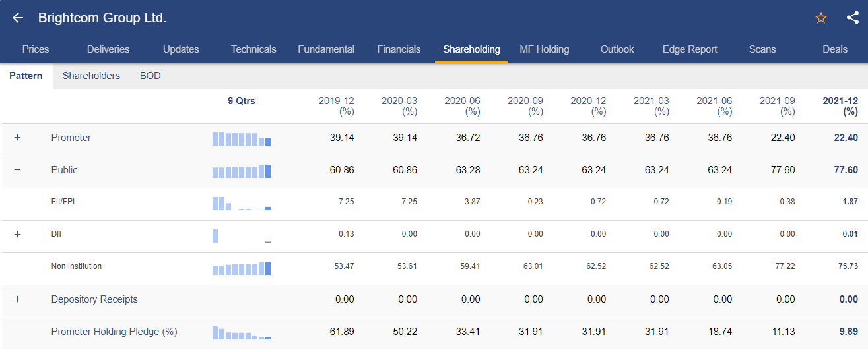868x352 pixels.
Task: Switch to the Outlook tab
Action: [617, 49]
